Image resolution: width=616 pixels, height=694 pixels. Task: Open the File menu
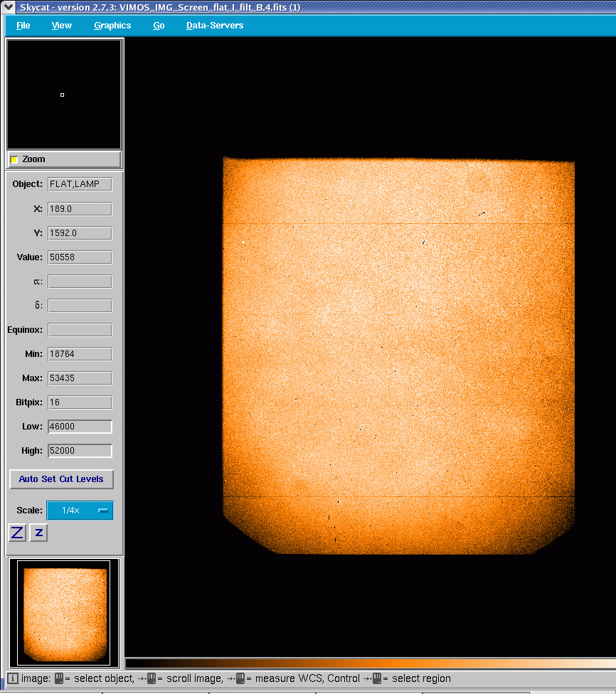click(x=23, y=26)
